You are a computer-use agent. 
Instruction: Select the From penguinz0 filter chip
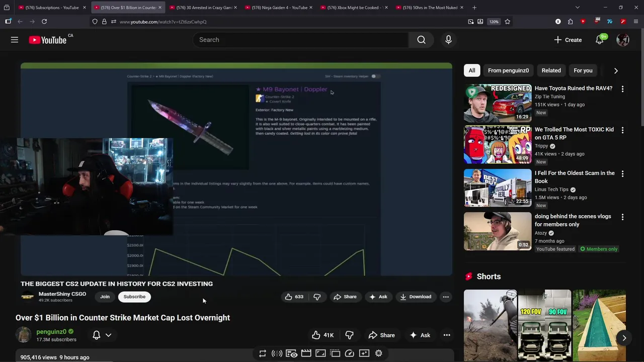[508, 70]
